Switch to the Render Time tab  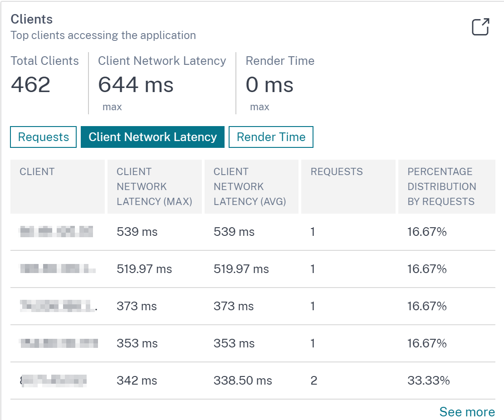271,137
